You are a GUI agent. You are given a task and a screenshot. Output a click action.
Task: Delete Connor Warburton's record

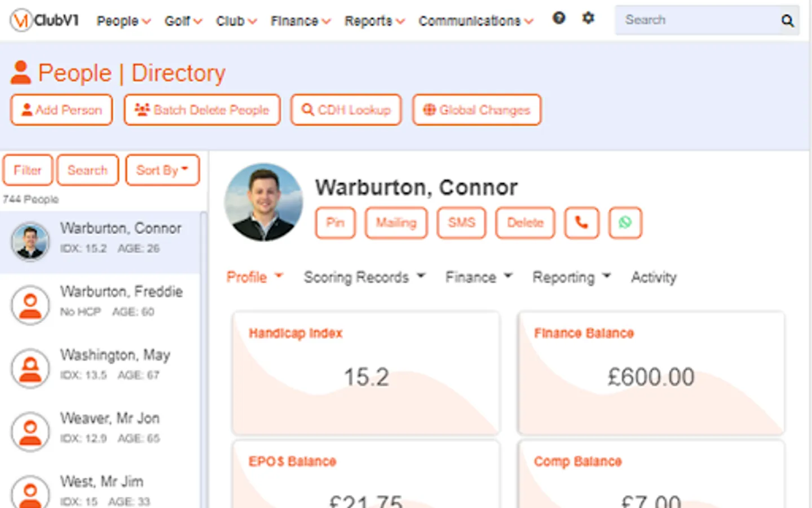click(x=525, y=223)
